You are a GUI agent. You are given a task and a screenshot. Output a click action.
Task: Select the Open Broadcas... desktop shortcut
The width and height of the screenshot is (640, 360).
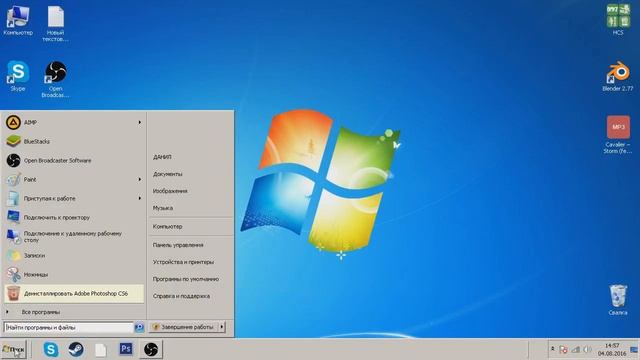[56, 80]
